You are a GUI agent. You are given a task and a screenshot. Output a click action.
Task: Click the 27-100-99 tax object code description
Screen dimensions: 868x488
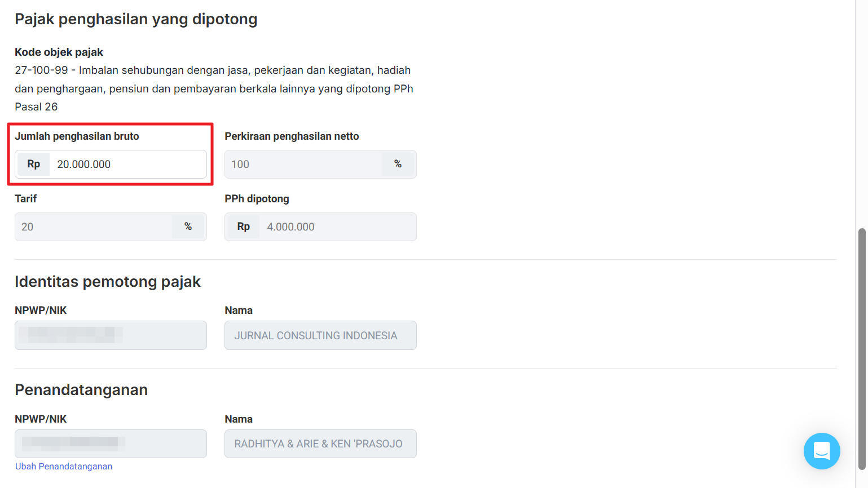click(x=214, y=88)
